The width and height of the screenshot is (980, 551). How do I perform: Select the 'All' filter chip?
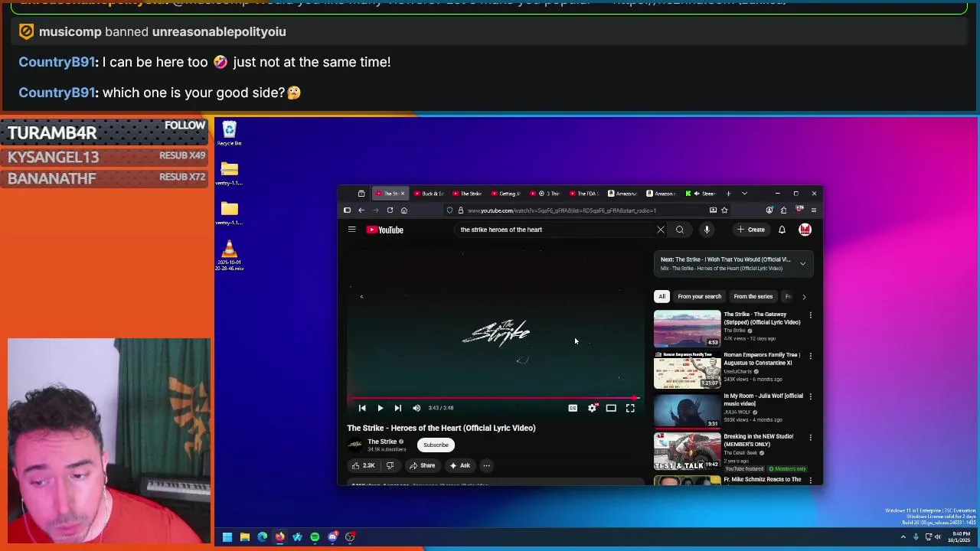click(x=661, y=296)
